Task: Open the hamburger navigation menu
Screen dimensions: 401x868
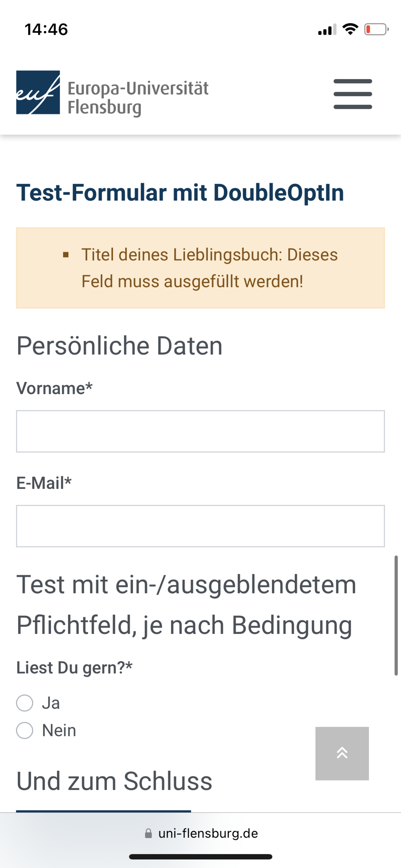Action: click(353, 94)
